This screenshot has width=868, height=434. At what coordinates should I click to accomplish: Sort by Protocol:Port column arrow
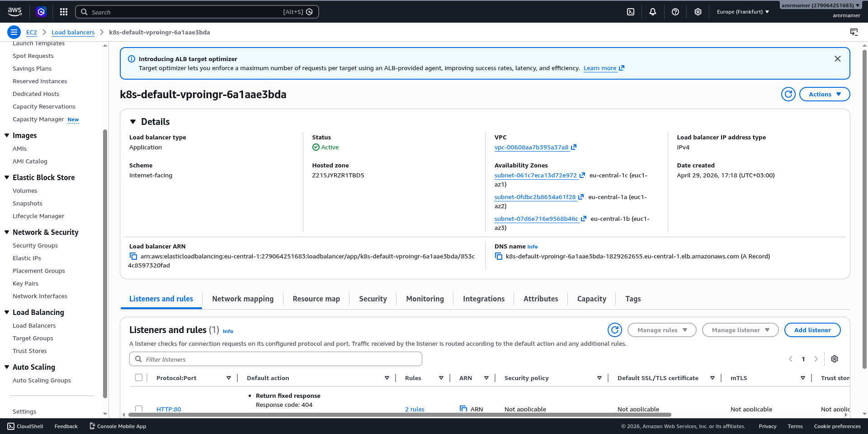click(x=229, y=378)
